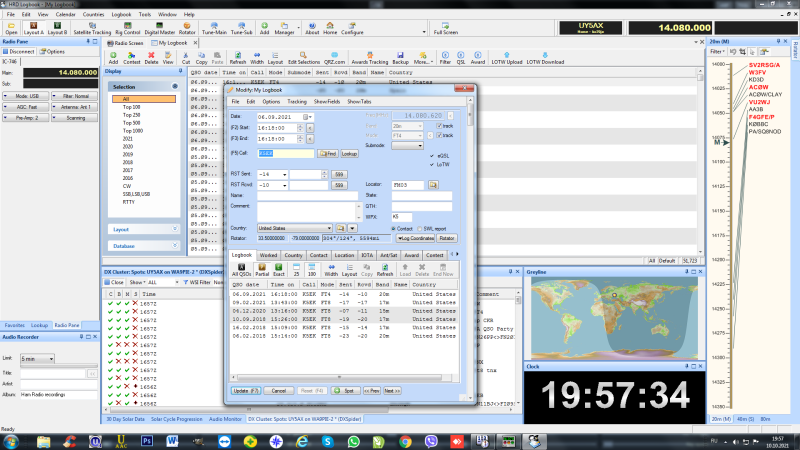The width and height of the screenshot is (800, 450).
Task: Open the Logbook menu in menu bar
Action: coord(121,14)
